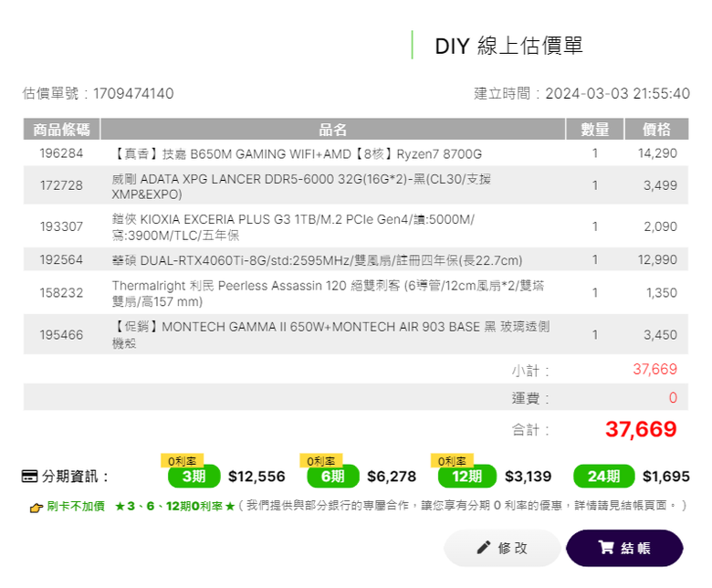
Task: Click the pointing hand icon before 刷卡不加價
Action: pyautogui.click(x=37, y=508)
